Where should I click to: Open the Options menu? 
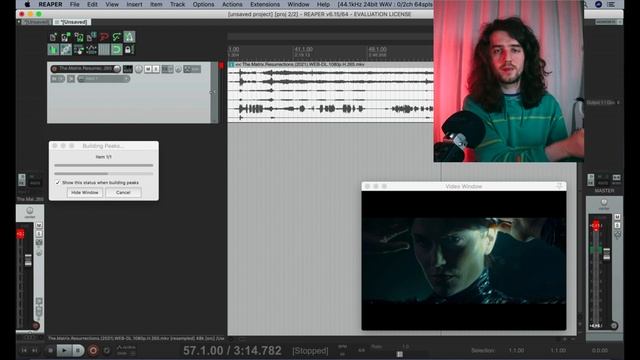(x=203, y=4)
